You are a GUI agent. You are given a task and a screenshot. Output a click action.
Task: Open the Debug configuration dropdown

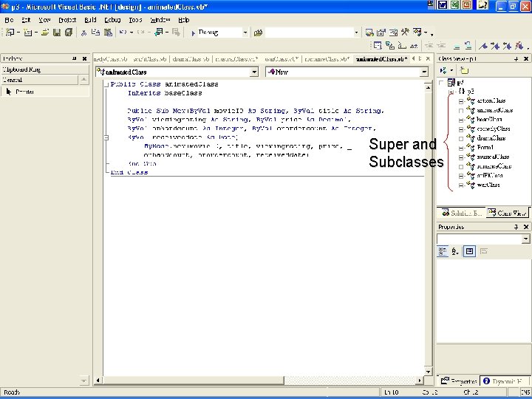(x=246, y=33)
